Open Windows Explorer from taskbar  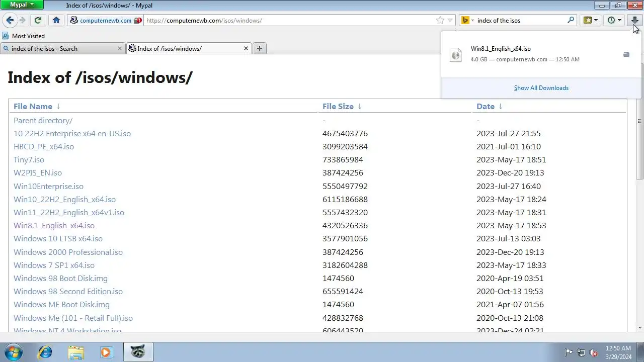point(76,352)
